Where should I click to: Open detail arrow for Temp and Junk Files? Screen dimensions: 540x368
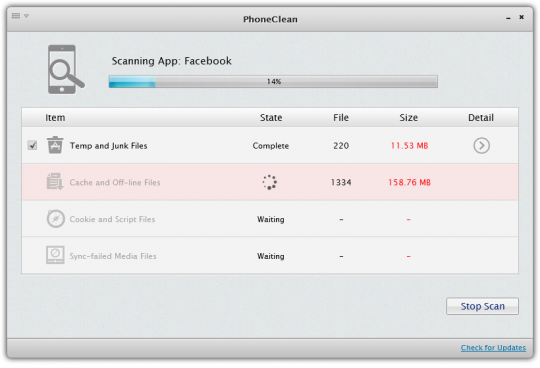pos(481,146)
